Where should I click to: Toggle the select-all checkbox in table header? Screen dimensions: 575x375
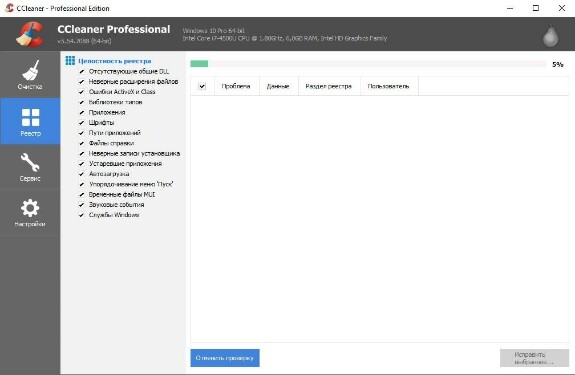202,87
